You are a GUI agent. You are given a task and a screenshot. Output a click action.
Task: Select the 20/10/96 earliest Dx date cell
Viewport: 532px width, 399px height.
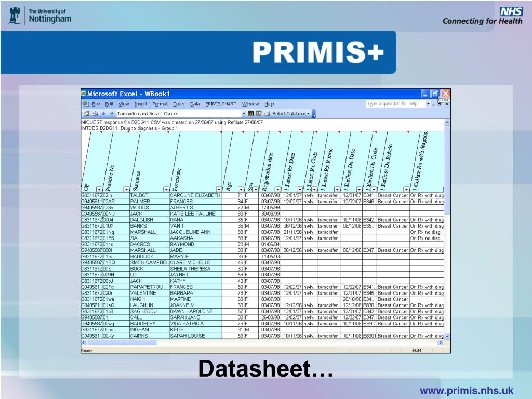click(x=352, y=299)
